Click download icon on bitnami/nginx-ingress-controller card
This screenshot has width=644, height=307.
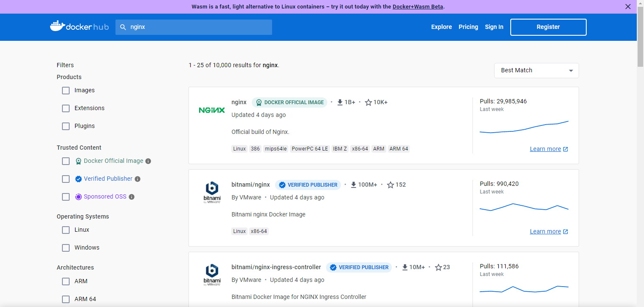[x=405, y=267]
